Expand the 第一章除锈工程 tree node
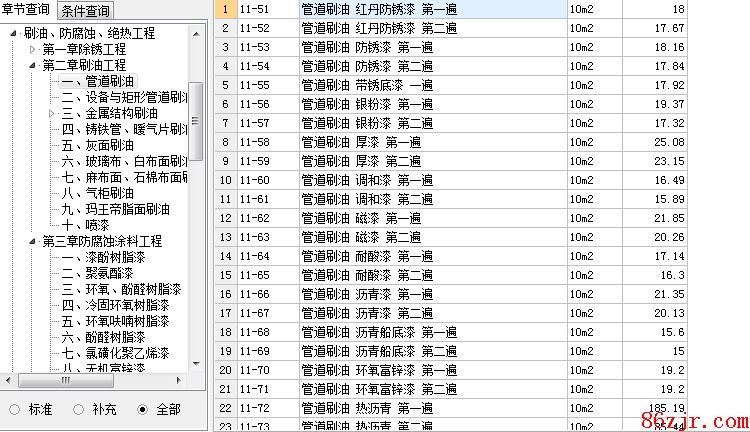The width and height of the screenshot is (750, 432). coord(32,49)
